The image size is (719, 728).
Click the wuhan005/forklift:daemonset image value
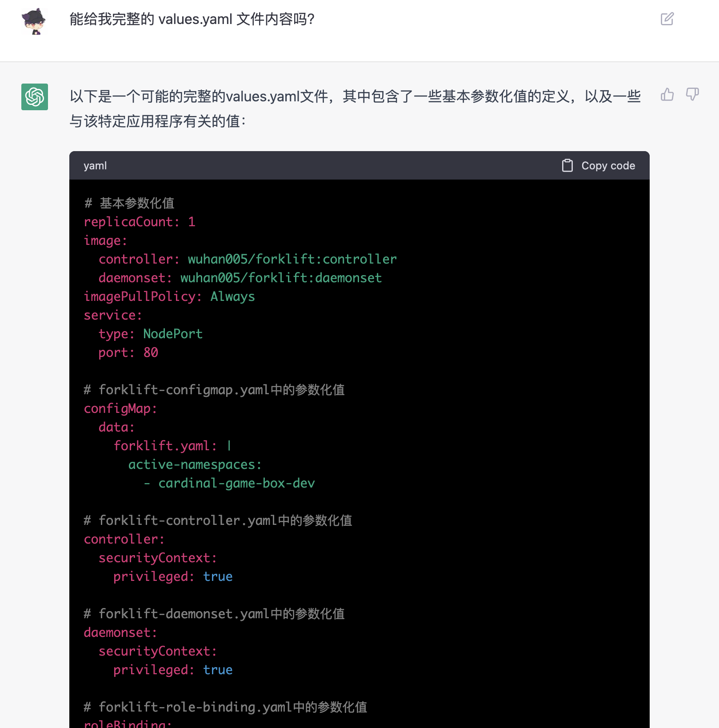click(x=281, y=278)
